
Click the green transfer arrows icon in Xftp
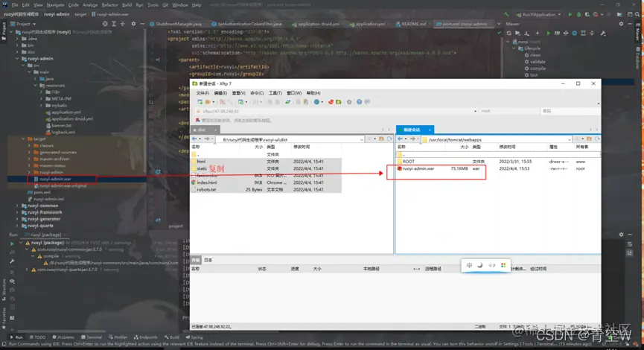point(288,102)
